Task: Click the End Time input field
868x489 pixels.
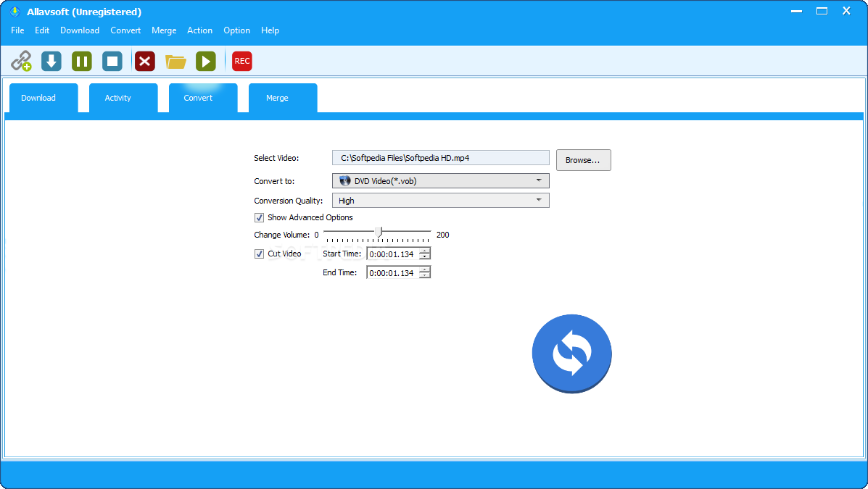Action: point(392,272)
